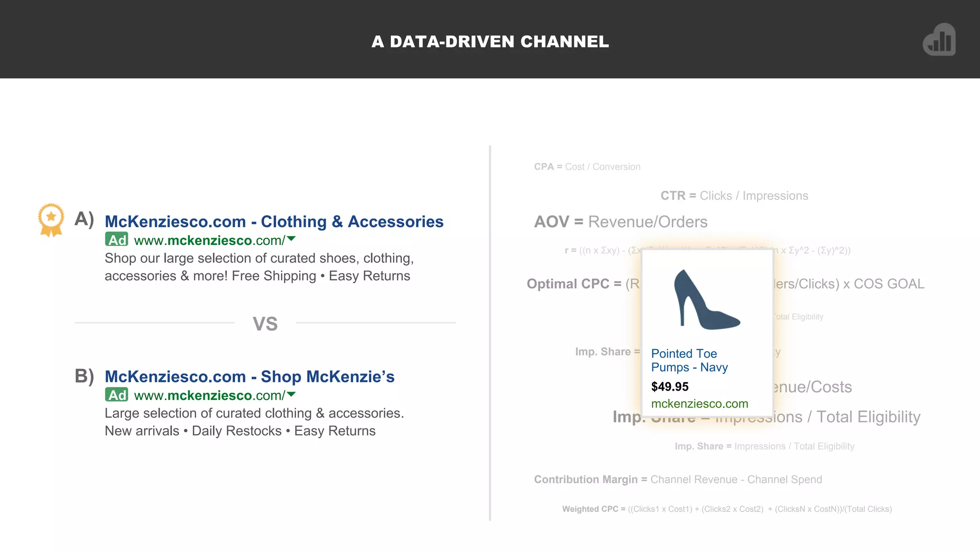Click the www.mckenziesco.com URL in ad B
The image size is (980, 551).
click(x=209, y=396)
